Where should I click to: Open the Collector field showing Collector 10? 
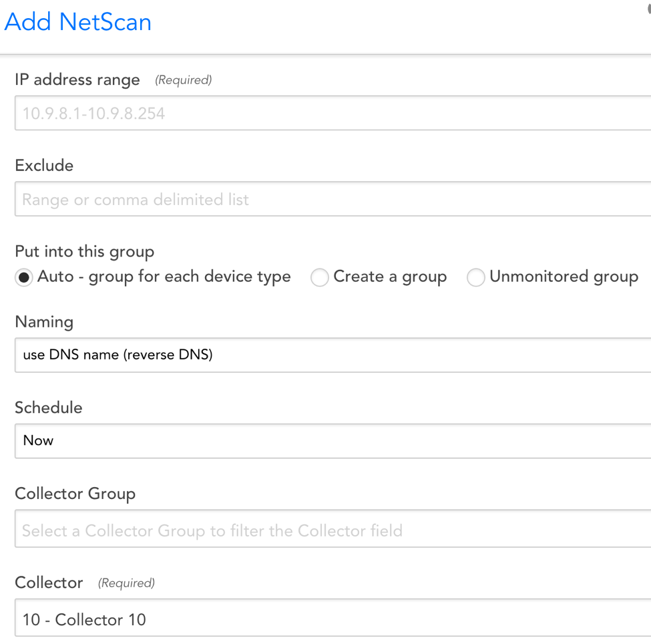click(333, 618)
